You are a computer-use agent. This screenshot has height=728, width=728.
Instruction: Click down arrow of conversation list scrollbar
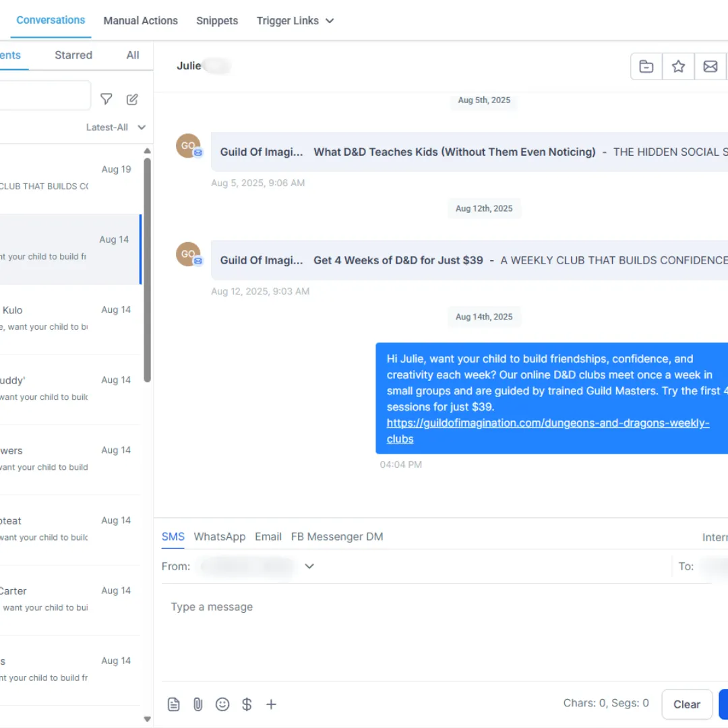[147, 719]
